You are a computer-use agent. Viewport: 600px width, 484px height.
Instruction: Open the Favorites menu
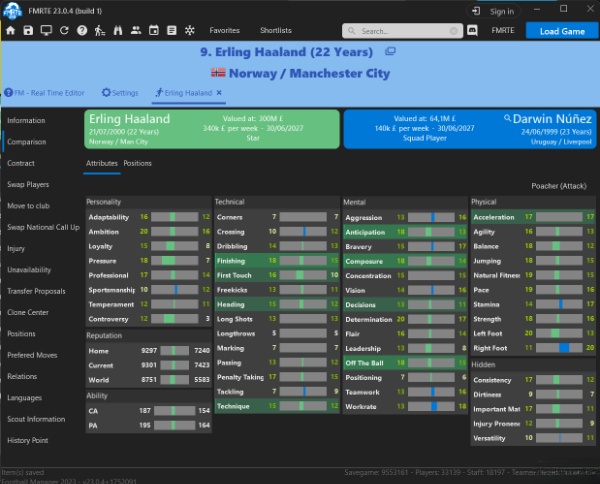click(x=225, y=30)
